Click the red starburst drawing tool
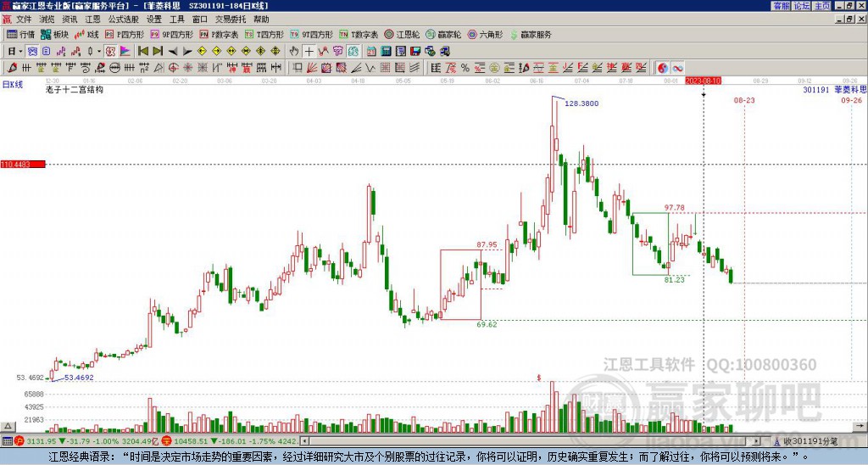 (187, 68)
